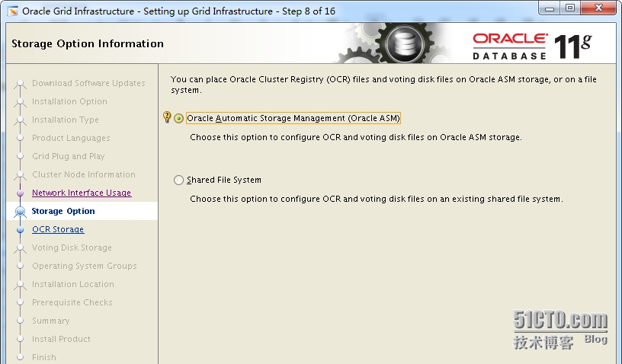Click the database gear banner graphic

[x=393, y=43]
